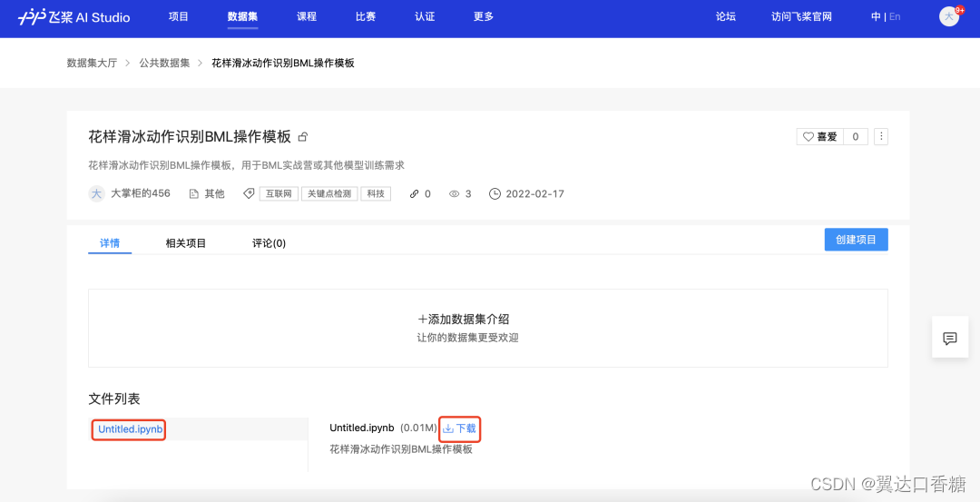Click the eye views icon
The image size is (980, 502).
[455, 193]
